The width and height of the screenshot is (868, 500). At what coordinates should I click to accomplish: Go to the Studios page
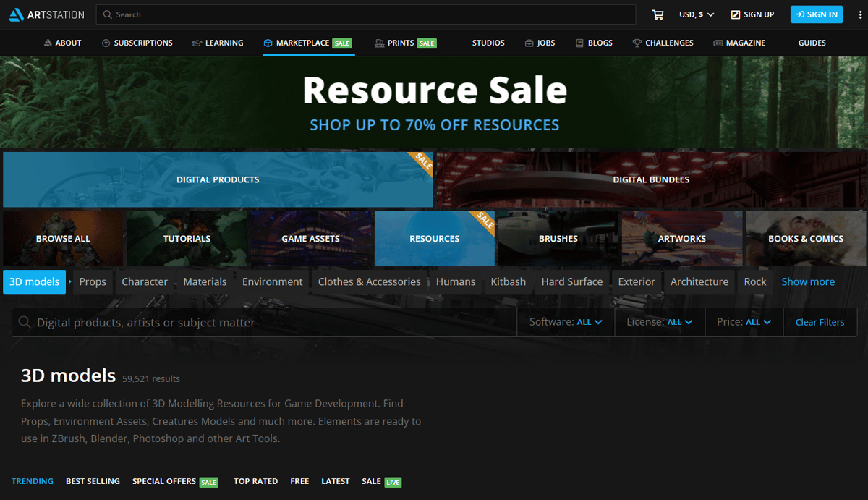pyautogui.click(x=488, y=43)
